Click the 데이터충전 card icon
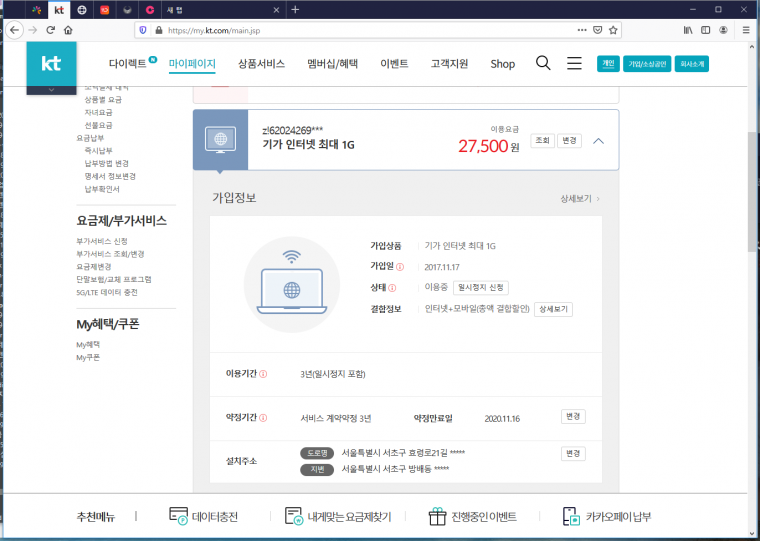This screenshot has width=760, height=541. 178,516
